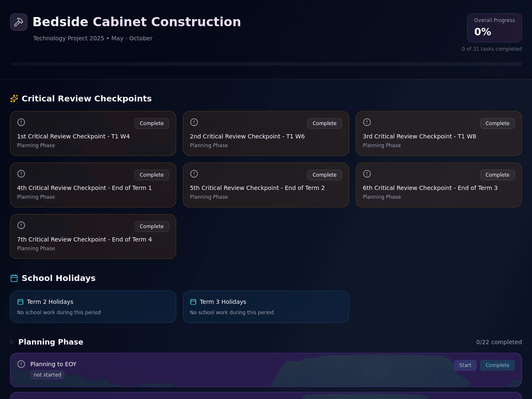Open the Term 3 Holidays card
This screenshot has width=532, height=399.
coord(266,307)
